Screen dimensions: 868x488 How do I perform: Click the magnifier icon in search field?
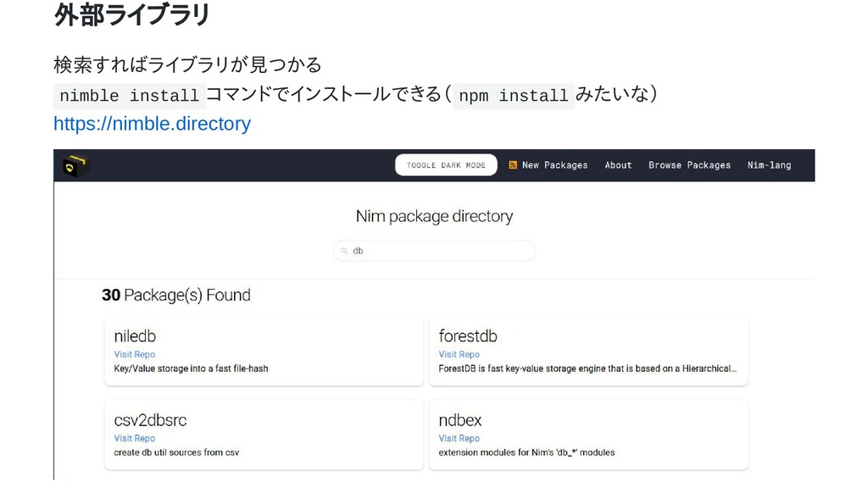coord(344,251)
